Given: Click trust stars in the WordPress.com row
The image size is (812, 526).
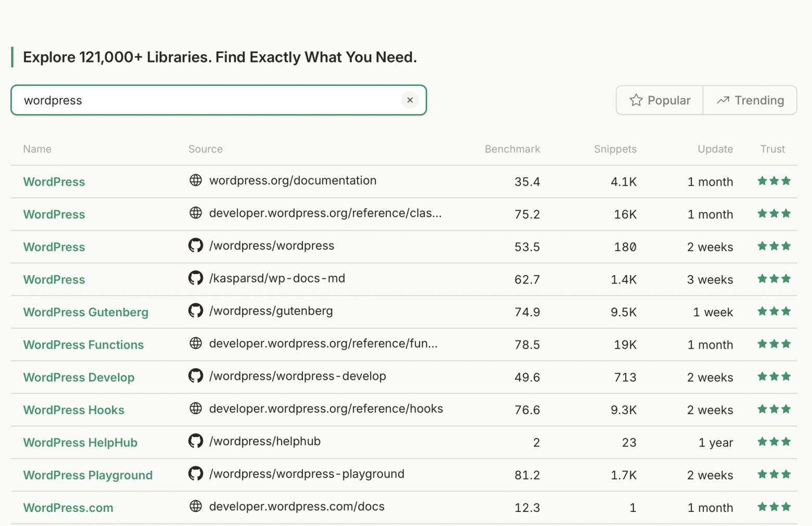Looking at the screenshot, I should [774, 507].
